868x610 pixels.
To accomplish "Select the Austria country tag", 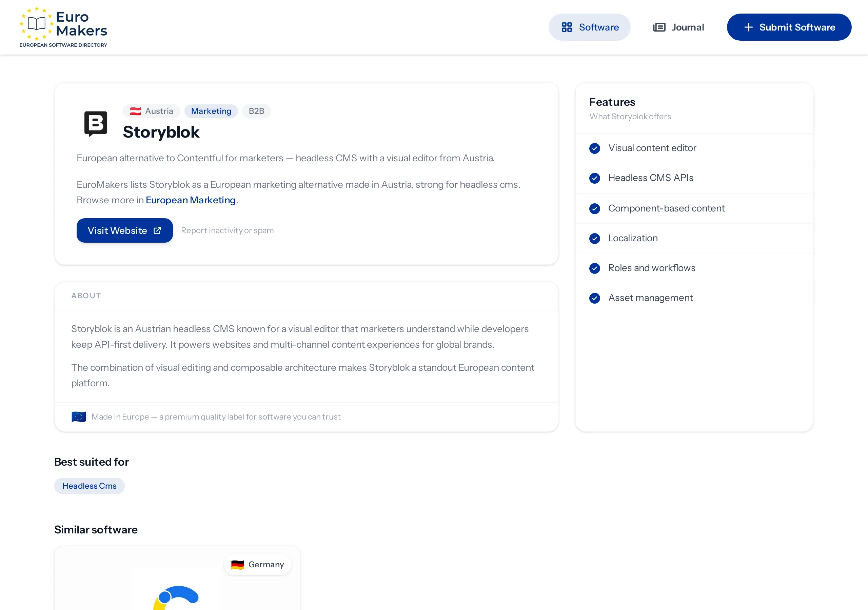I will [151, 111].
